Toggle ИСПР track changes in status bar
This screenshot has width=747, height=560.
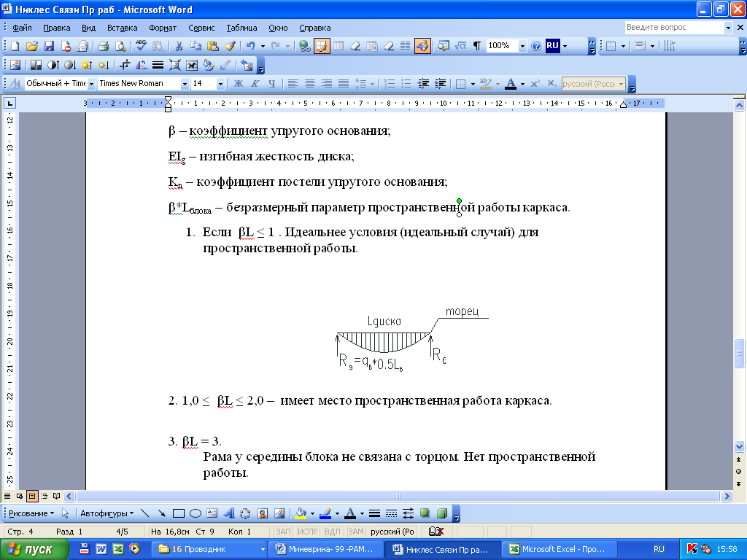pos(307,532)
